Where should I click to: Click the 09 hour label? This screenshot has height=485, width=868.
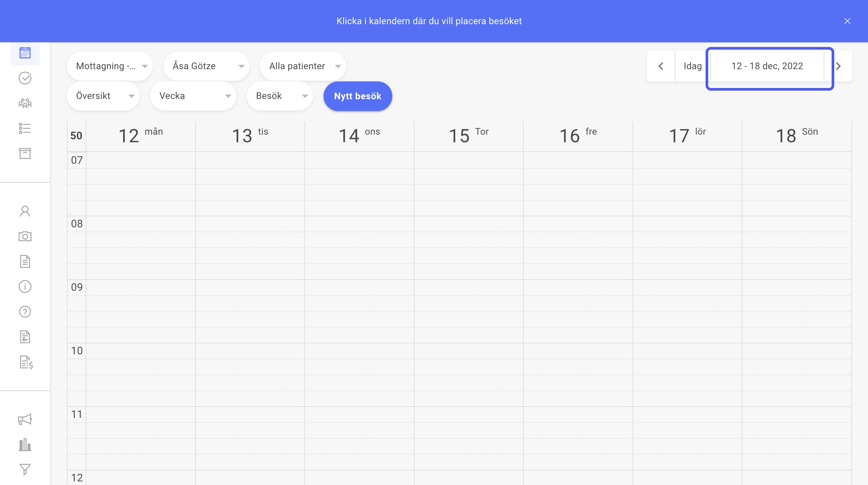coord(77,287)
